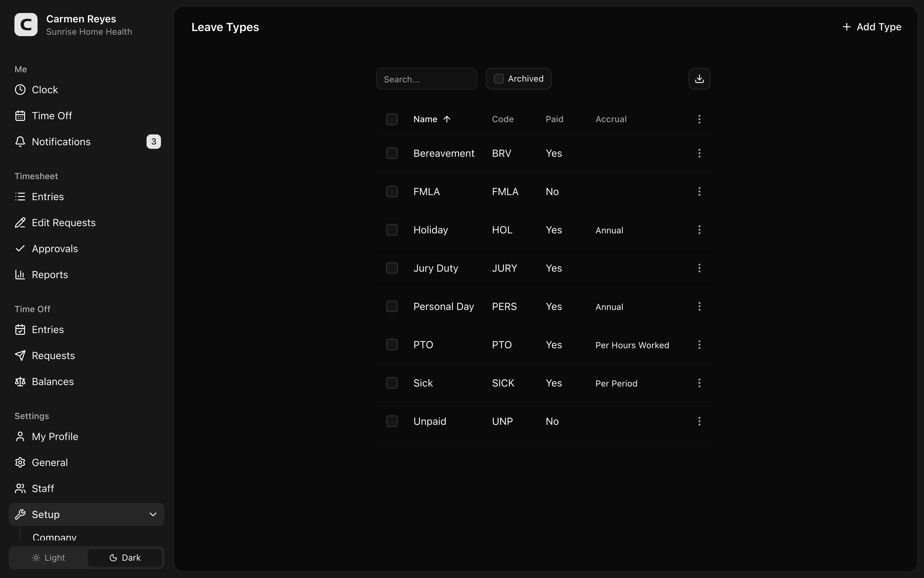Image resolution: width=924 pixels, height=578 pixels.
Task: Click the download export icon button
Action: pyautogui.click(x=699, y=79)
